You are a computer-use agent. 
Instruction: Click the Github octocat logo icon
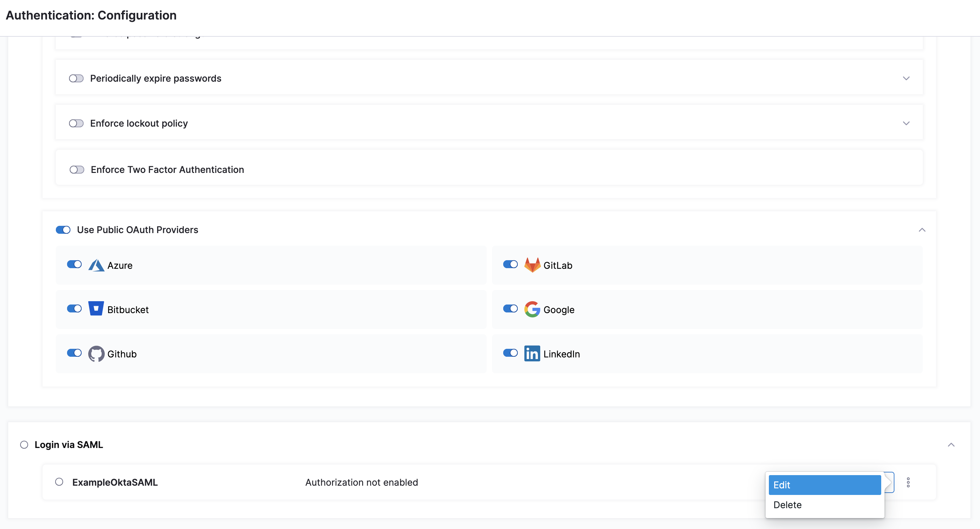pyautogui.click(x=96, y=353)
